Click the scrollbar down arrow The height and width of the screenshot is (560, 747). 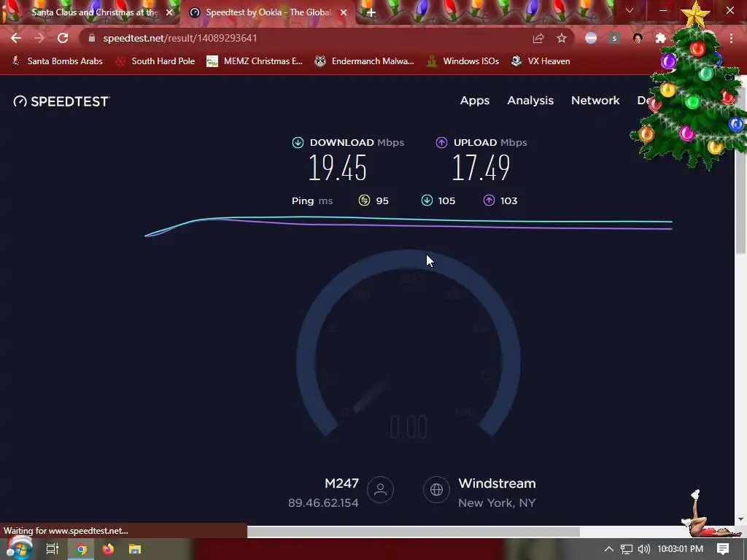740,519
